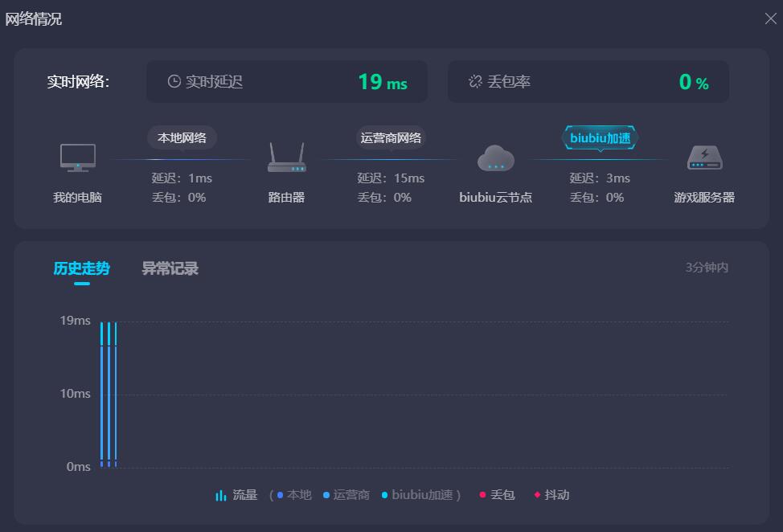Switch to the 历史走势 tab

point(81,268)
